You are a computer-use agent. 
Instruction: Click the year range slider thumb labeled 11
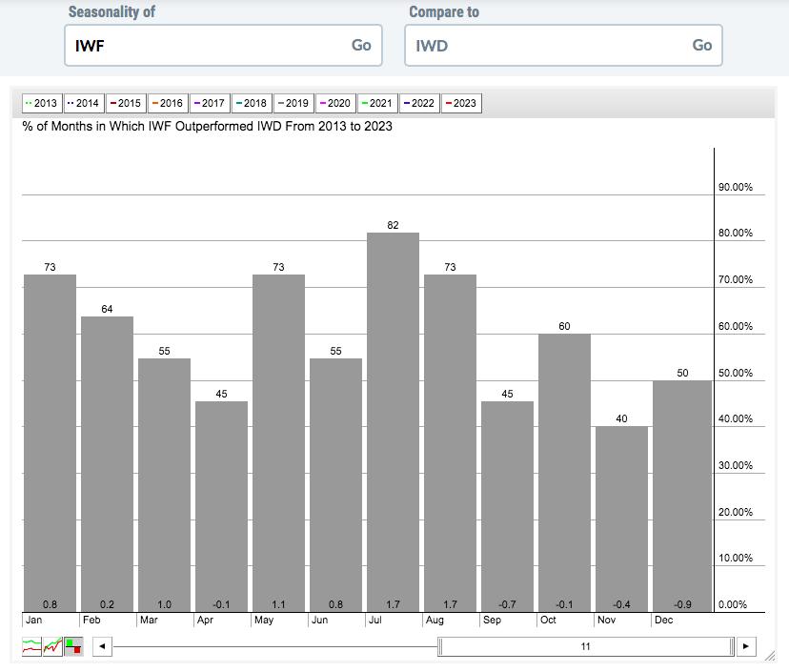586,647
